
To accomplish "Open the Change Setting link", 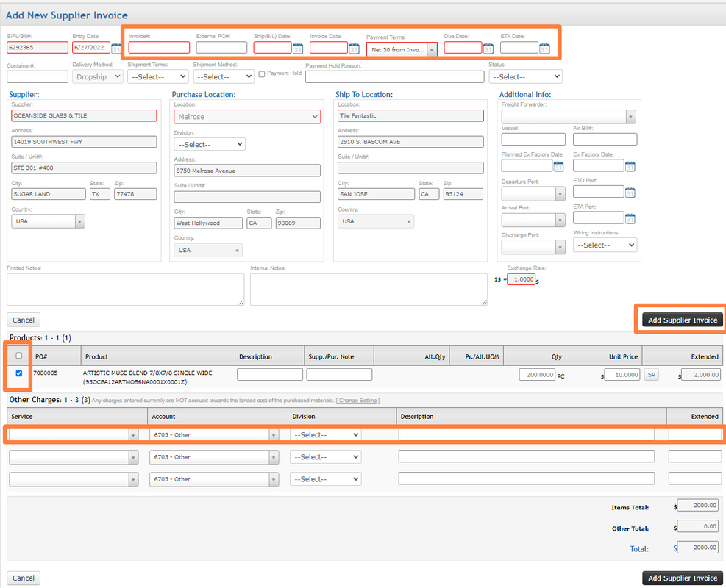I will coord(358,401).
